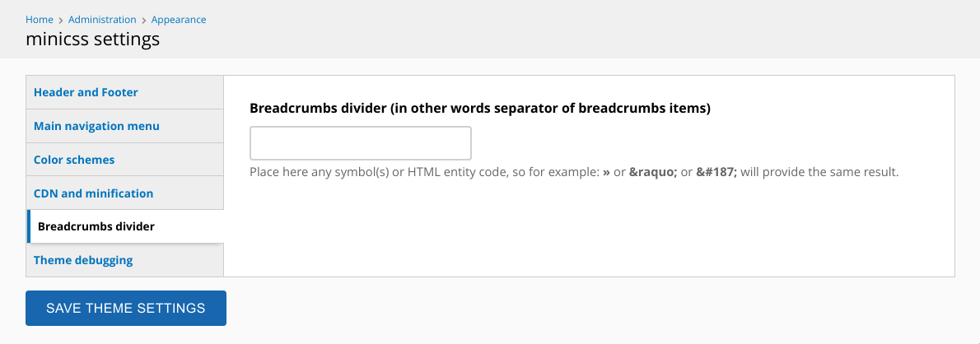Click the Save Theme Settings button
Viewport: 980px width, 344px height.
[x=126, y=308]
